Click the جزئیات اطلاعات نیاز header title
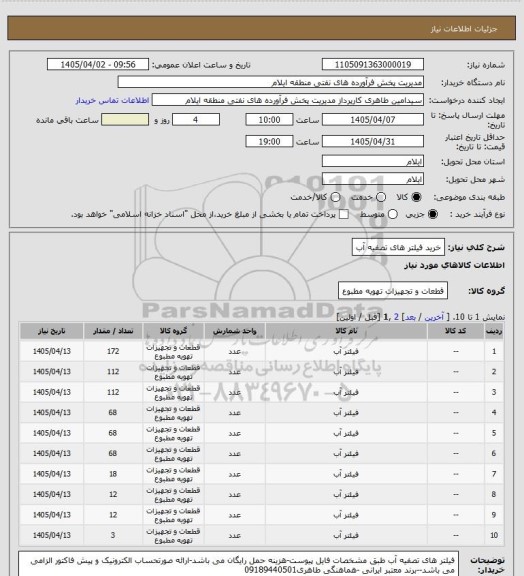Image resolution: width=524 pixels, height=576 pixels. (464, 29)
